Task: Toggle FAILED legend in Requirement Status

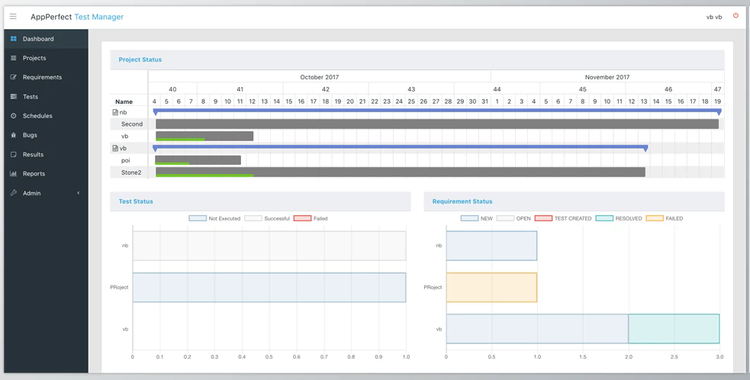Action: (x=664, y=218)
